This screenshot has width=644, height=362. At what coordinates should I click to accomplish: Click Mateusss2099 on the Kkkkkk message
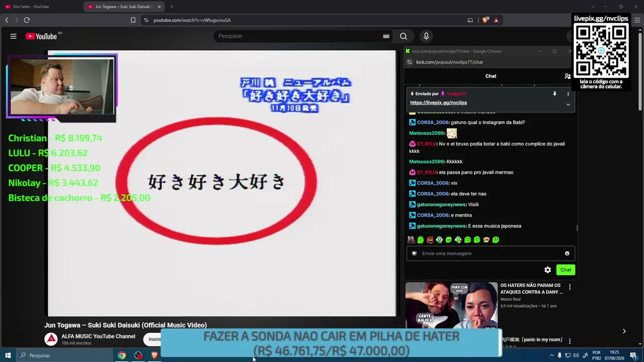pyautogui.click(x=427, y=161)
